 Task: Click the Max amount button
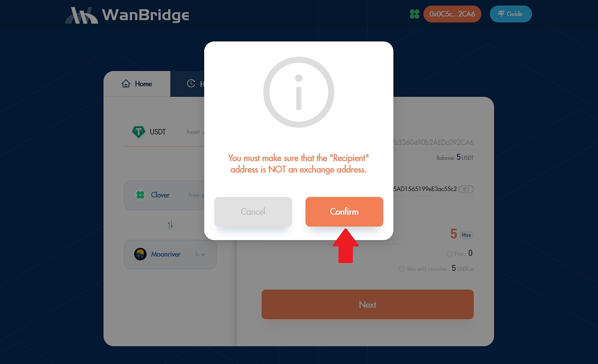click(466, 235)
